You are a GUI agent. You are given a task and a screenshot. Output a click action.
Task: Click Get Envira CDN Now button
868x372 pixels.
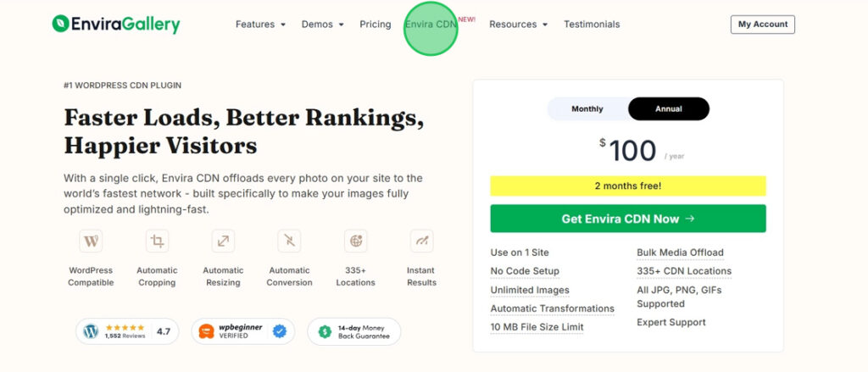(x=628, y=219)
